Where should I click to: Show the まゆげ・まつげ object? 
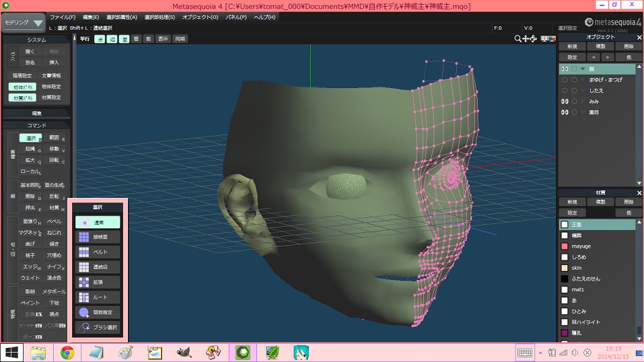coord(565,79)
